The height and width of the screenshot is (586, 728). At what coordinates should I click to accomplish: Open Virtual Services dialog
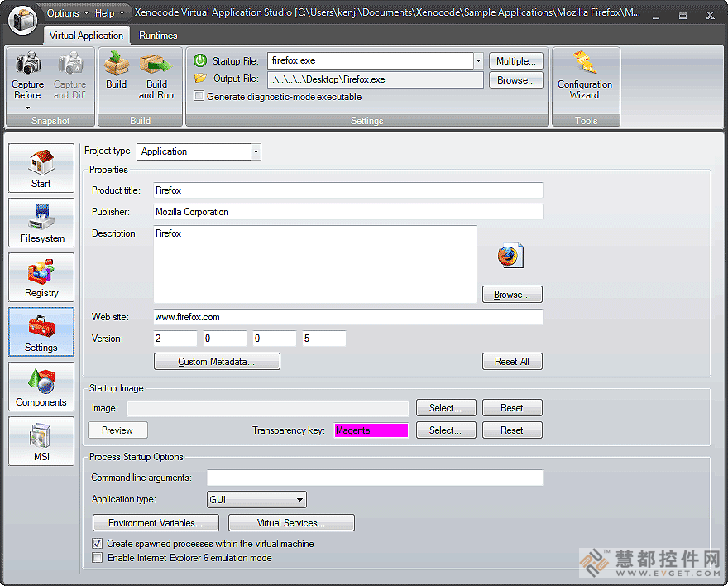(x=291, y=522)
